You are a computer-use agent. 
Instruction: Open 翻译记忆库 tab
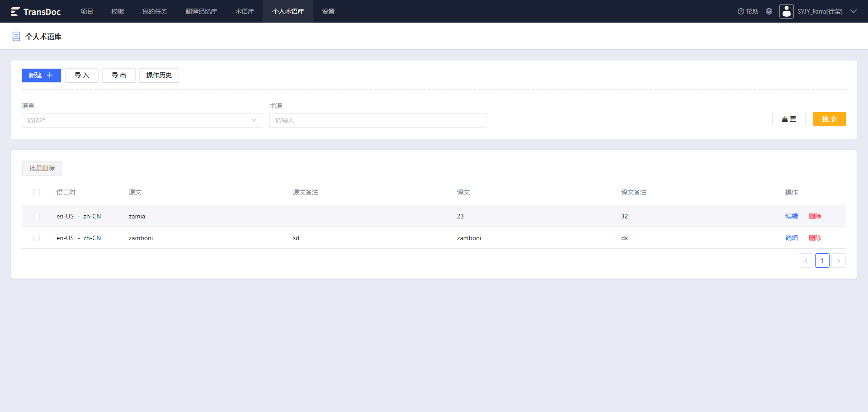pos(201,11)
